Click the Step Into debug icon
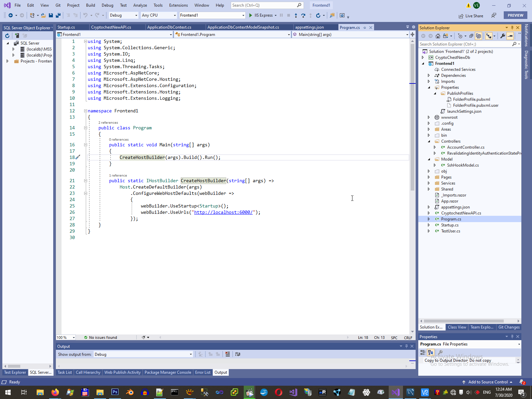 point(296,15)
